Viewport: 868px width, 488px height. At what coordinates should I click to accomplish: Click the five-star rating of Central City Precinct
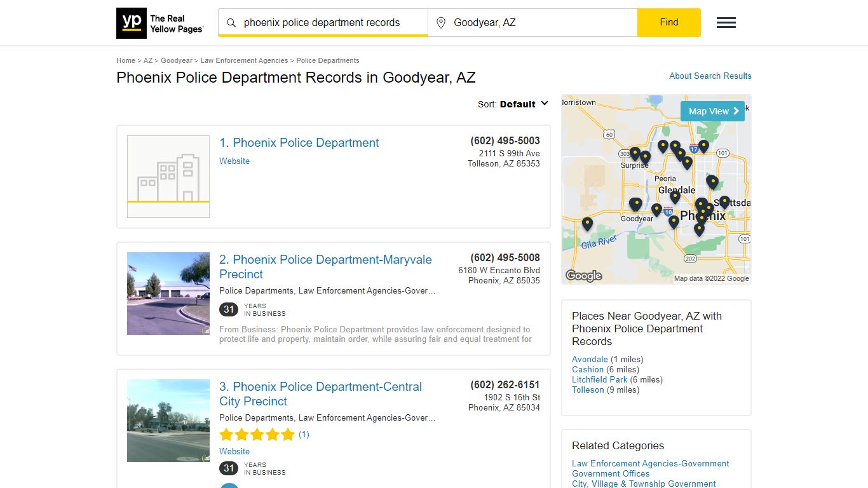click(x=257, y=435)
